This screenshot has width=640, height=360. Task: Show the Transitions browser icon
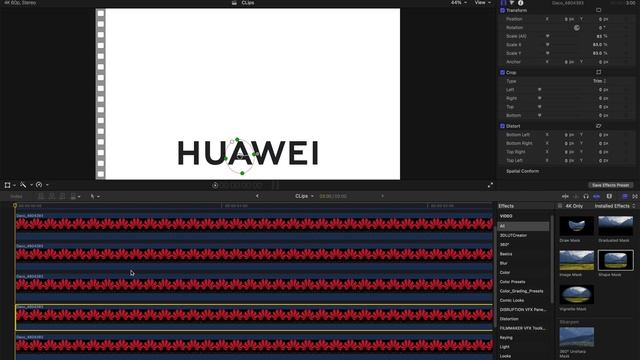coord(635,196)
